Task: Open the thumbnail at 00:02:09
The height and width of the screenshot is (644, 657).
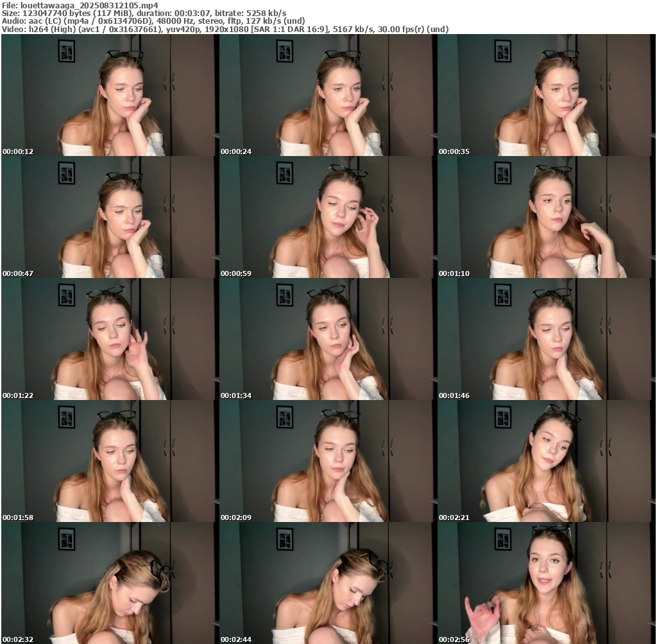Action: coord(328,461)
